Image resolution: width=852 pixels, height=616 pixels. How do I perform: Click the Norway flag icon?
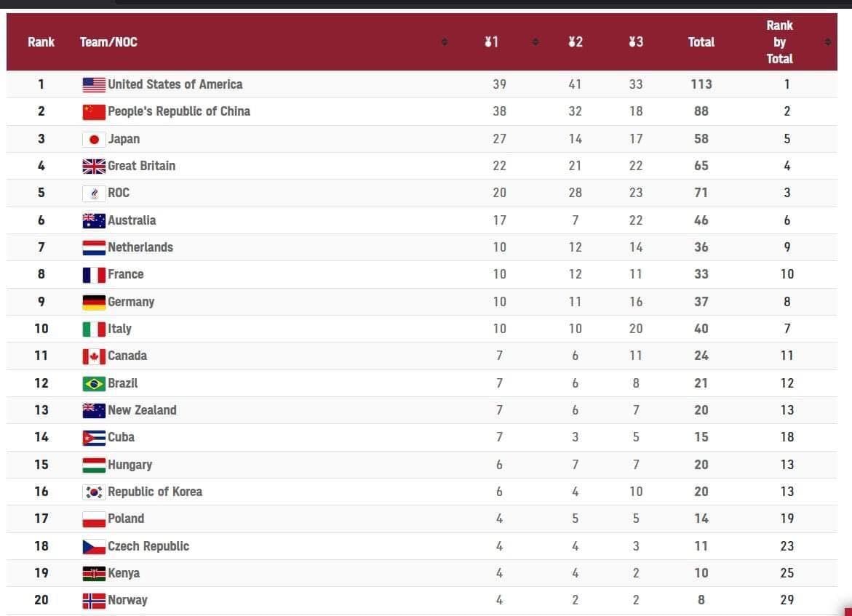pyautogui.click(x=94, y=601)
